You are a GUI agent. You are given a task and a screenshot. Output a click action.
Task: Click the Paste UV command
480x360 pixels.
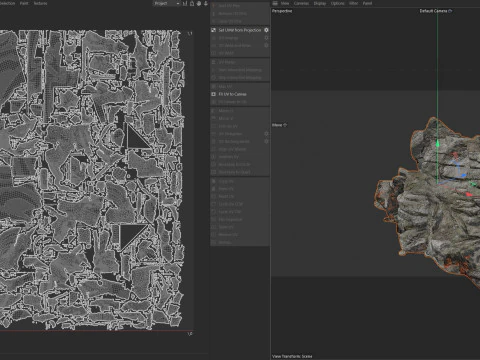226,189
